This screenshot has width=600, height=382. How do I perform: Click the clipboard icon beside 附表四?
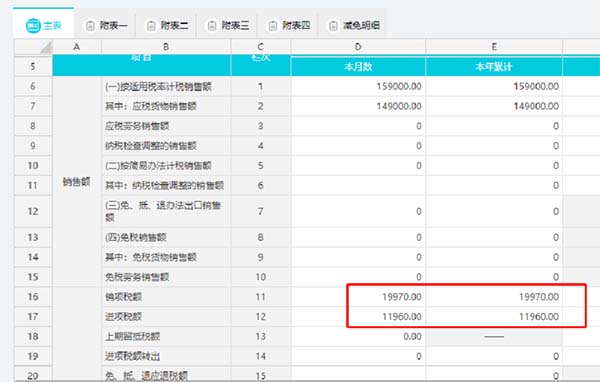click(x=273, y=26)
